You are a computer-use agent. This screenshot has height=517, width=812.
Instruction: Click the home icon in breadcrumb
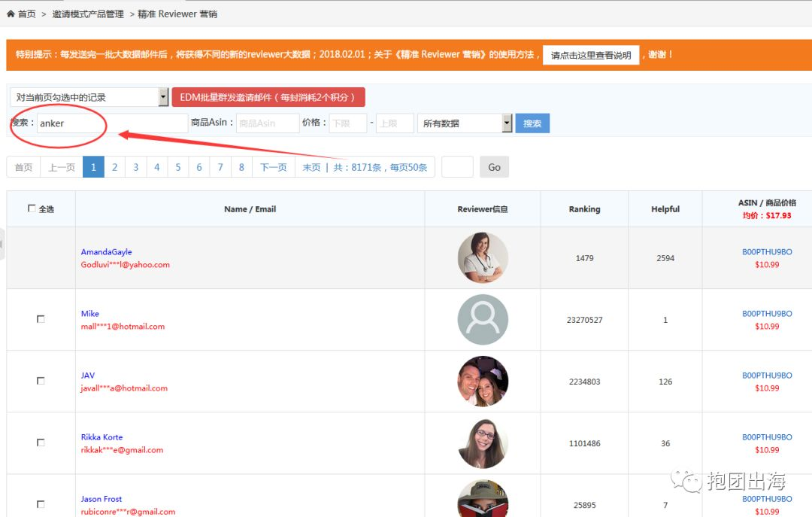point(11,14)
